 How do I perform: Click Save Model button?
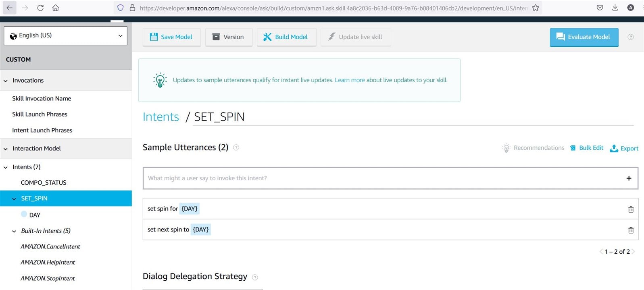point(171,37)
